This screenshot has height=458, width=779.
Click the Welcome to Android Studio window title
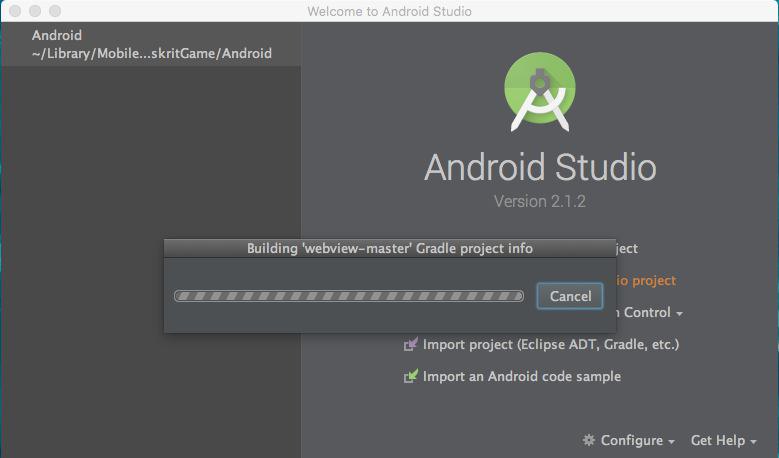point(390,11)
